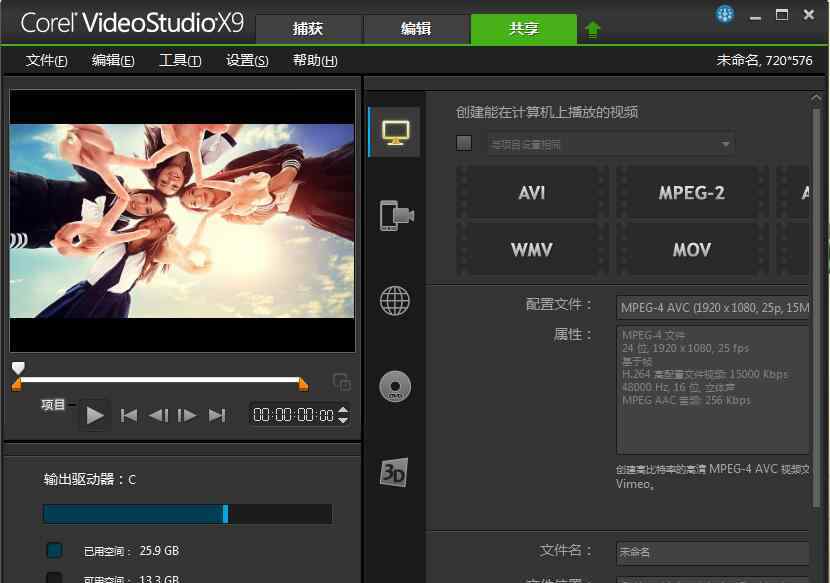Open the 编辑(E) menu
The width and height of the screenshot is (830, 583).
[x=113, y=60]
